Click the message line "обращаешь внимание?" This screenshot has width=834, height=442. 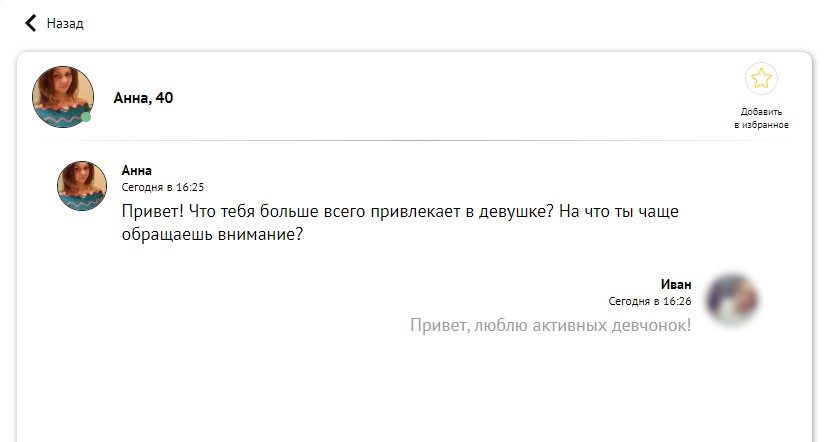pos(212,236)
